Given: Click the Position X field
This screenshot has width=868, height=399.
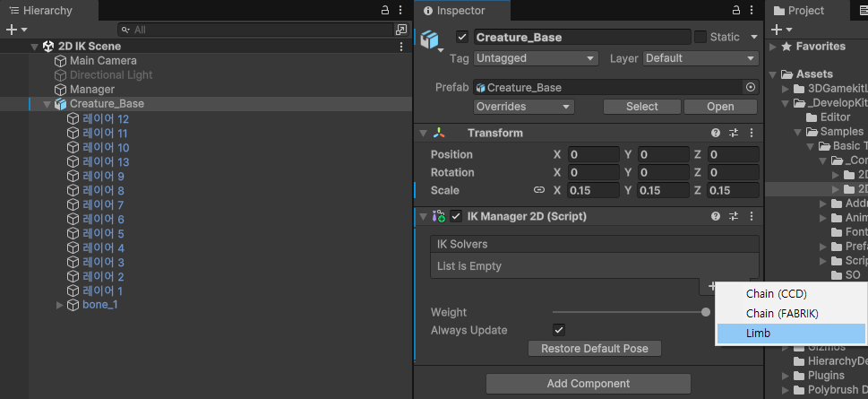Looking at the screenshot, I should click(593, 154).
